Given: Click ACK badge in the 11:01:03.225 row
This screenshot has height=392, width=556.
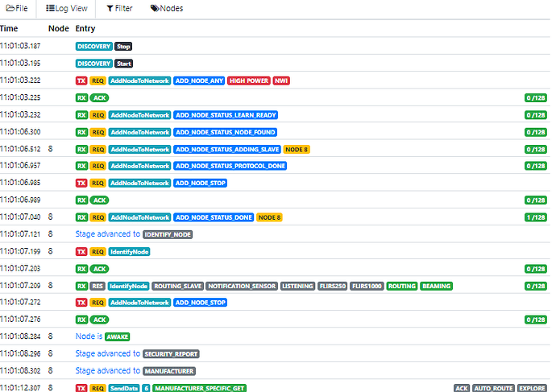Looking at the screenshot, I should click(x=99, y=98).
